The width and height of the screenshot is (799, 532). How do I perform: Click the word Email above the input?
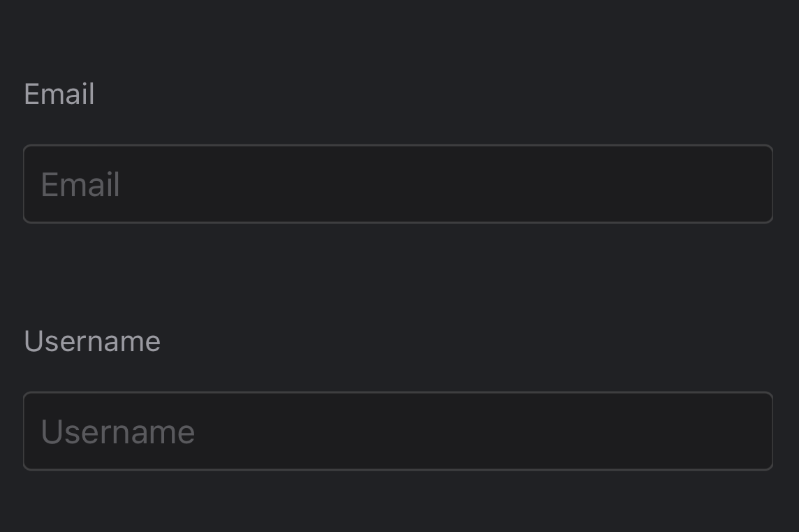coord(59,94)
